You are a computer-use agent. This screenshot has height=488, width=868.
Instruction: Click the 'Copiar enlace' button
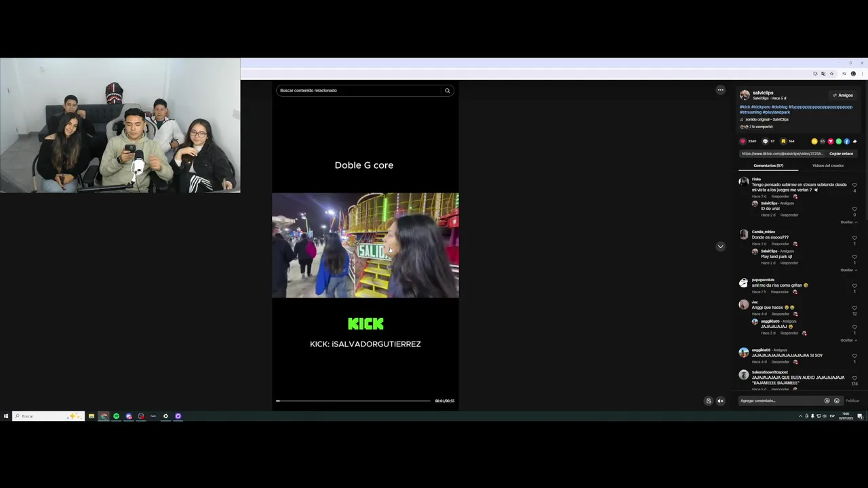(x=841, y=154)
